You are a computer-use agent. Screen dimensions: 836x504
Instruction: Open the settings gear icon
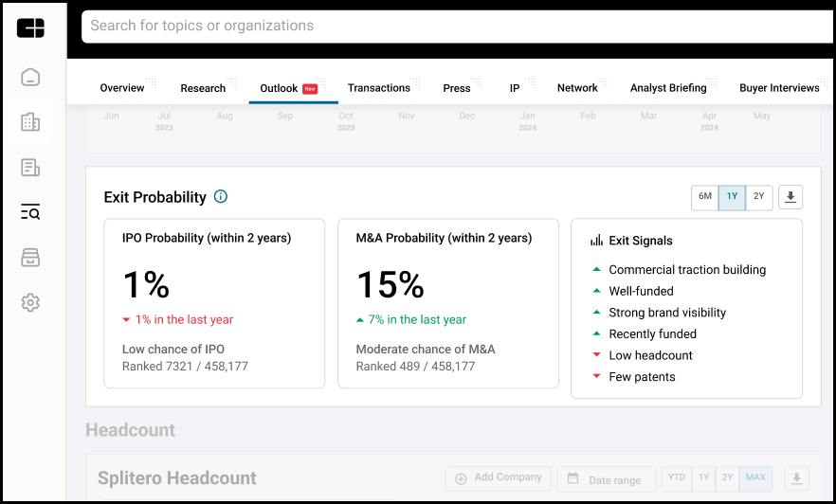click(30, 302)
